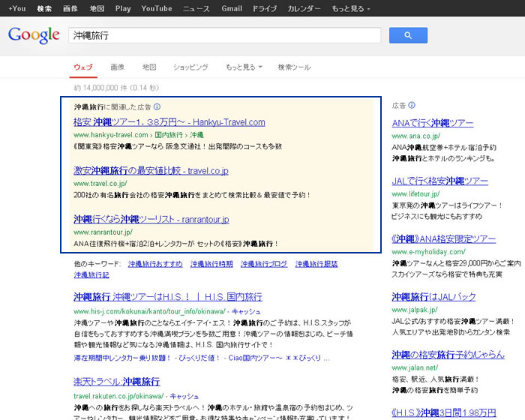
Task: Open 地図 in the top black bar
Action: pos(97,9)
